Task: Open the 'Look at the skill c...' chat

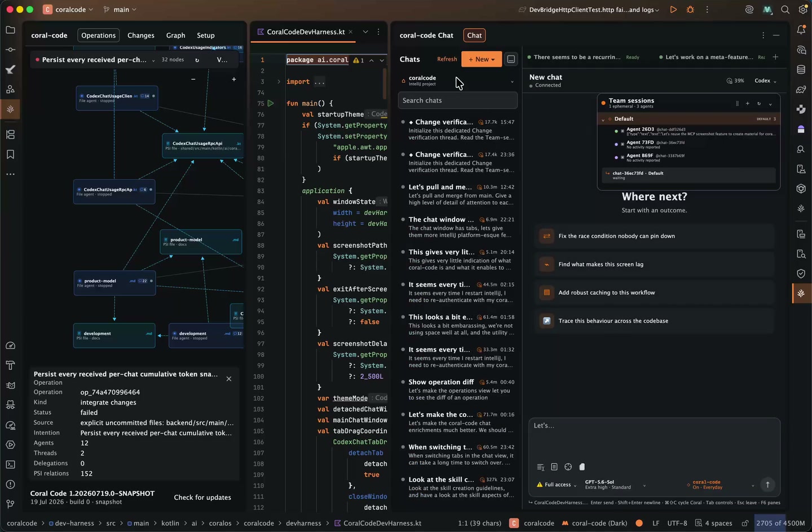Action: (457, 487)
